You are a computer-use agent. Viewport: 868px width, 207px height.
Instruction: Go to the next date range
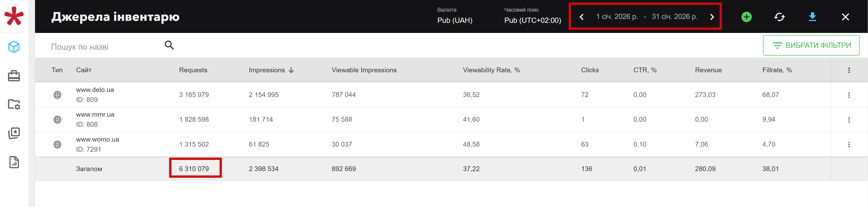click(712, 17)
